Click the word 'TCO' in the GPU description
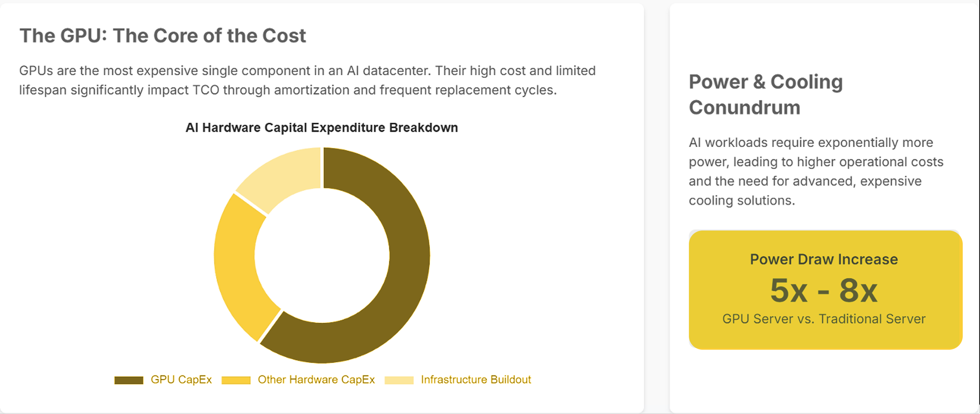980x414 pixels. (206, 90)
